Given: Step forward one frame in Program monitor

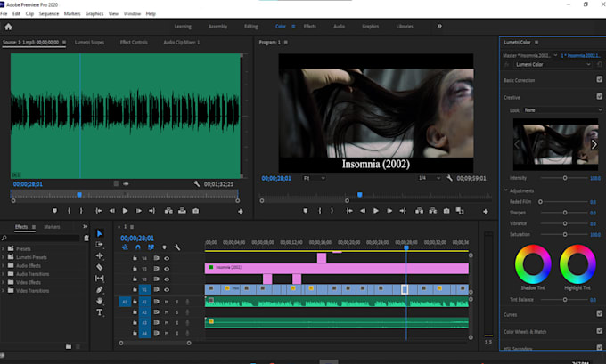Looking at the screenshot, I should click(x=389, y=211).
